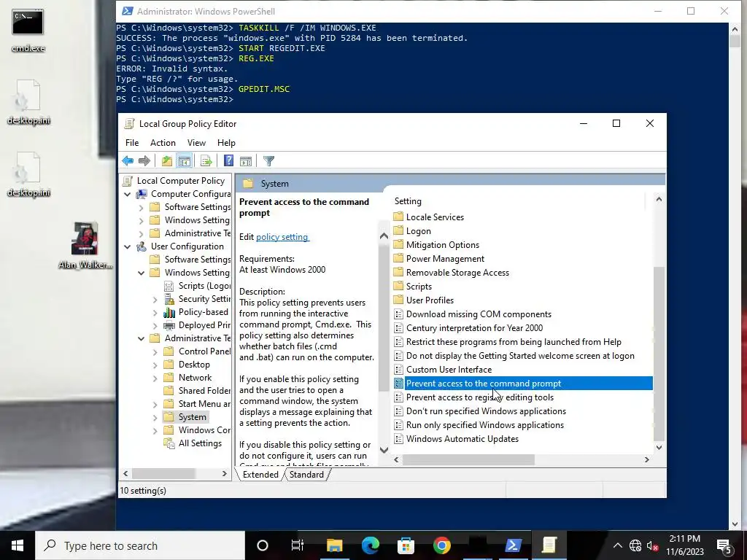Expand Administrative Templates under Computer Configuration
This screenshot has height=560, width=747.
pyautogui.click(x=141, y=234)
